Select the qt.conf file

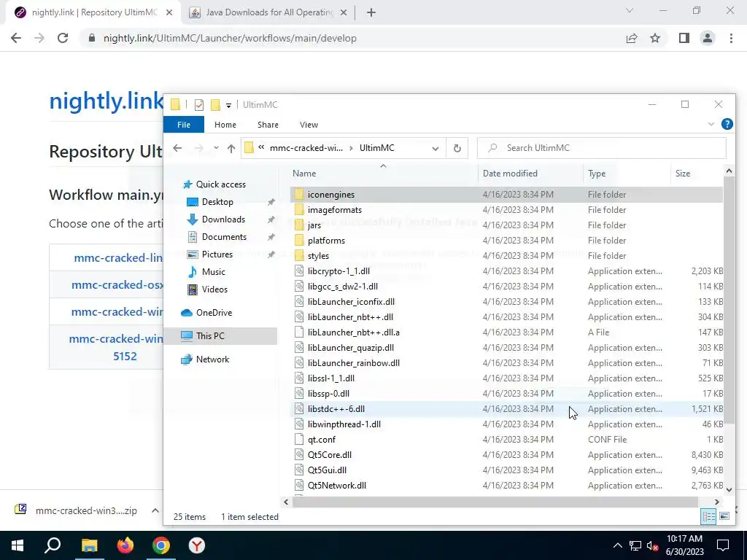click(506, 440)
